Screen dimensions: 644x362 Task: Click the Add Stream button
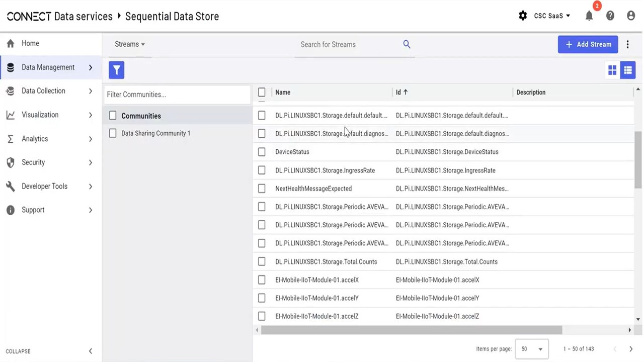click(588, 44)
